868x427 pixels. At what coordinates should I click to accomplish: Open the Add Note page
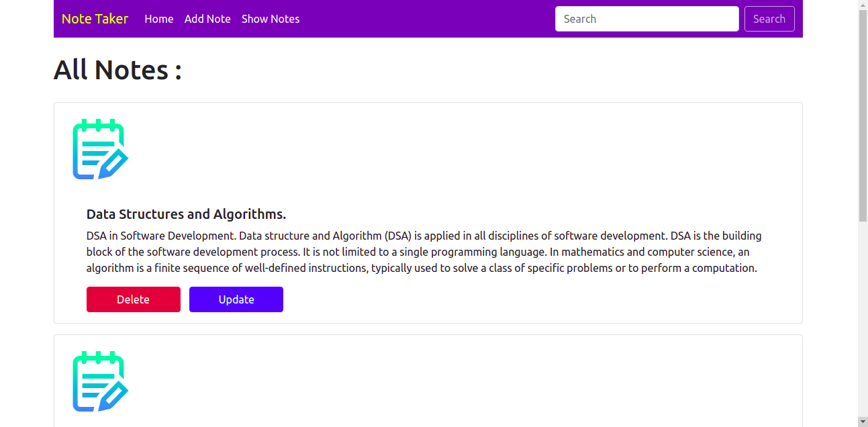point(207,19)
